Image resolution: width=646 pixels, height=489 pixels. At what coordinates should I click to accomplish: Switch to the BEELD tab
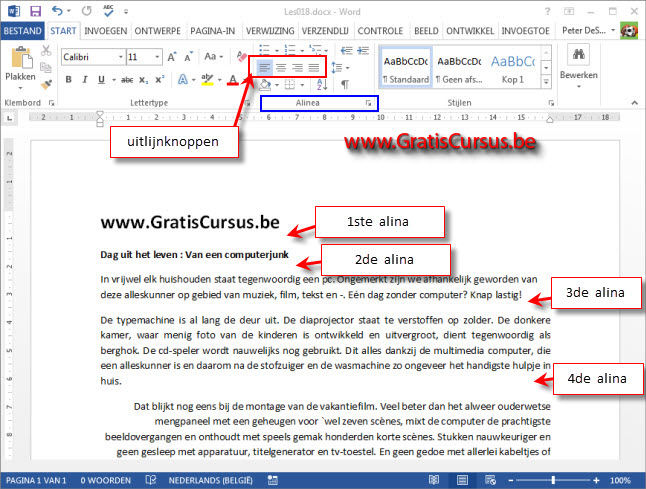(x=426, y=31)
